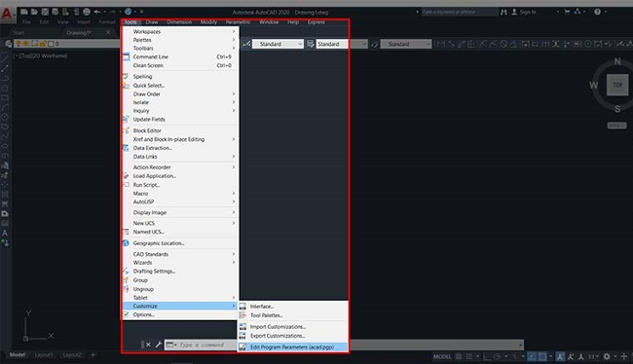Click the Help question mark icon

click(598, 12)
